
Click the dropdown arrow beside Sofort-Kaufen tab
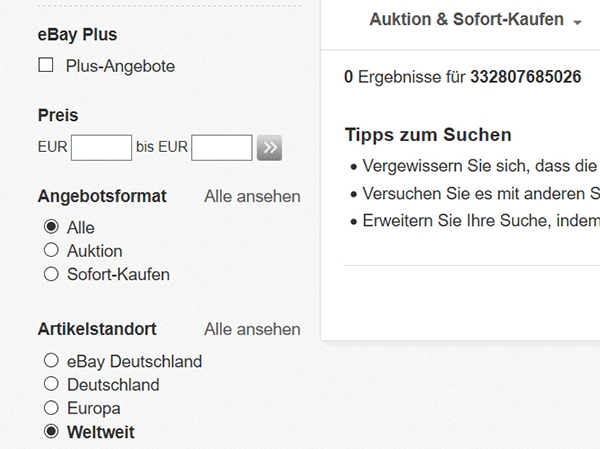coord(578,22)
